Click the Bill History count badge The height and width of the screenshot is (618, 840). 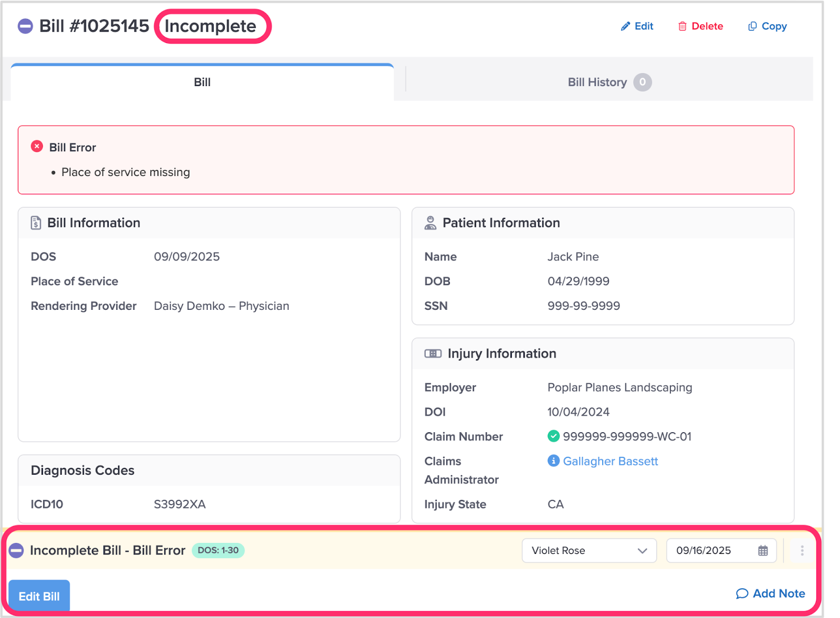click(x=642, y=82)
